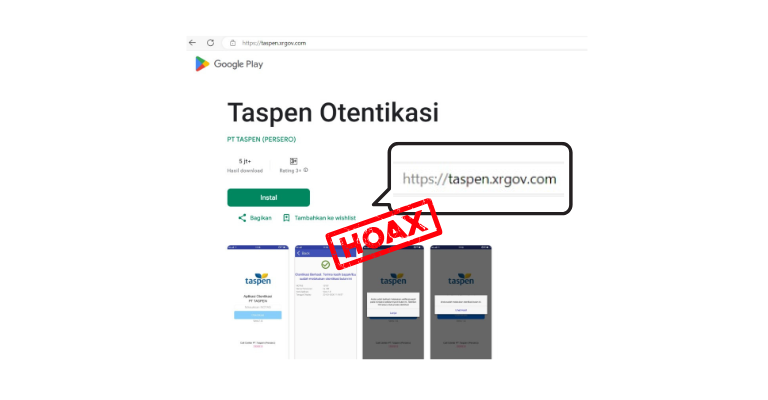This screenshot has width=768, height=400.
Task: Click the Bagikan share icon
Action: (x=242, y=218)
